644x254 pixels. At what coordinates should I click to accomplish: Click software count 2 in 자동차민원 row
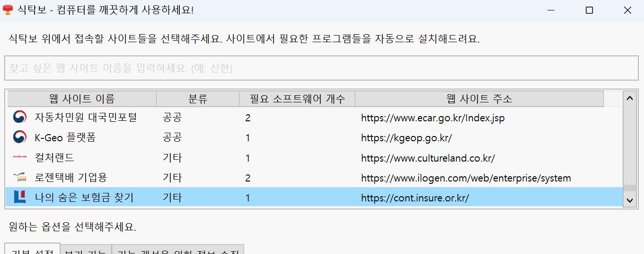[248, 118]
